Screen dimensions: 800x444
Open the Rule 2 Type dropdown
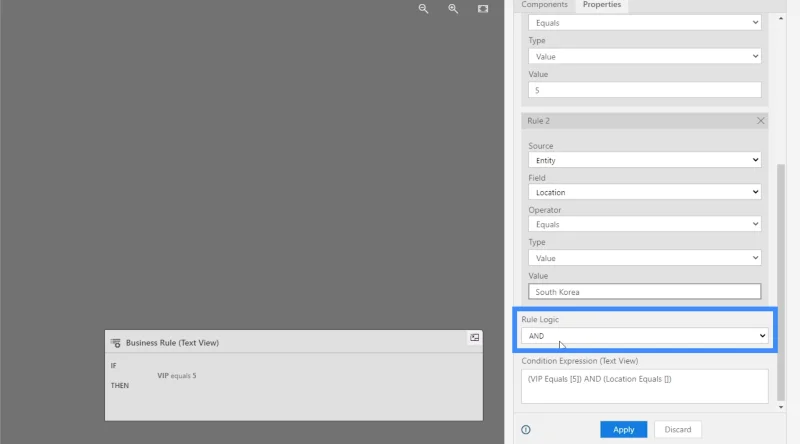645,258
